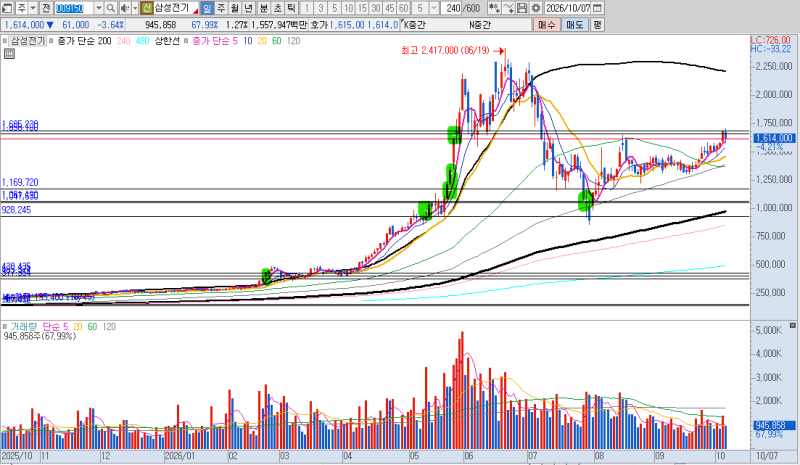Choose the 30 interval button
Image resolution: width=800 pixels, height=465 pixels.
click(376, 8)
